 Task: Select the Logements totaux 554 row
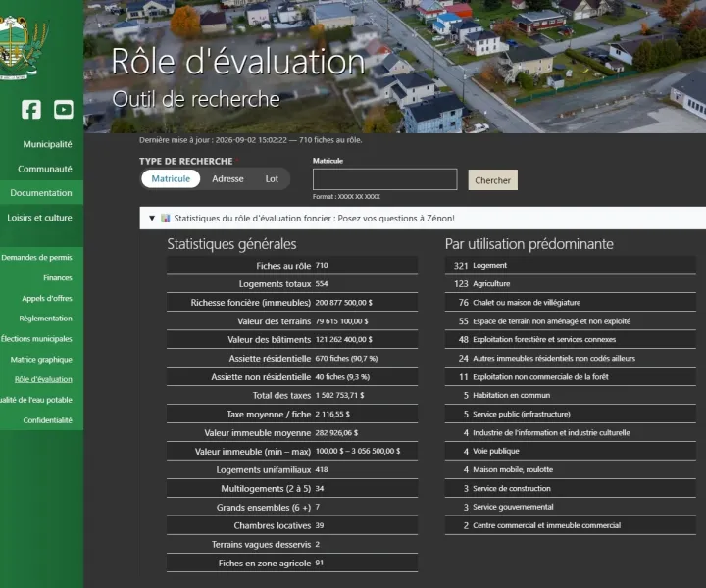point(292,284)
